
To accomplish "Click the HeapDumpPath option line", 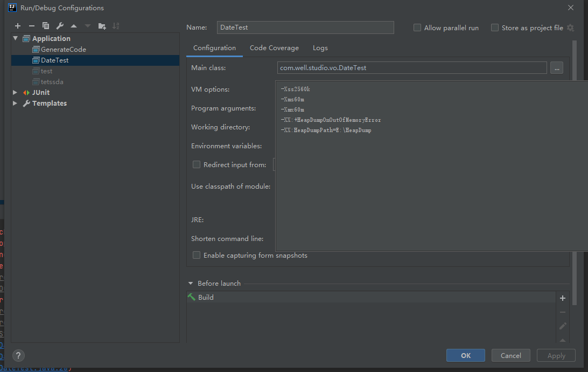I will (x=326, y=130).
